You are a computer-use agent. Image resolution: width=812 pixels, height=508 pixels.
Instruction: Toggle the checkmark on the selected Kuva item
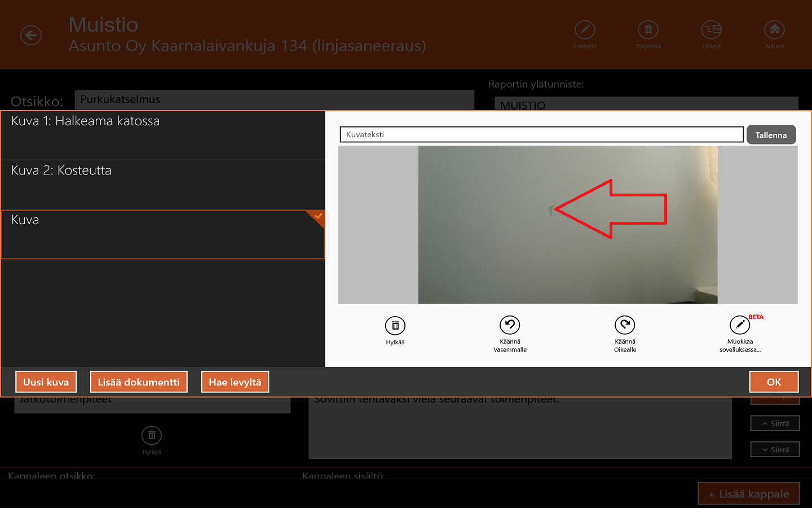click(x=319, y=216)
